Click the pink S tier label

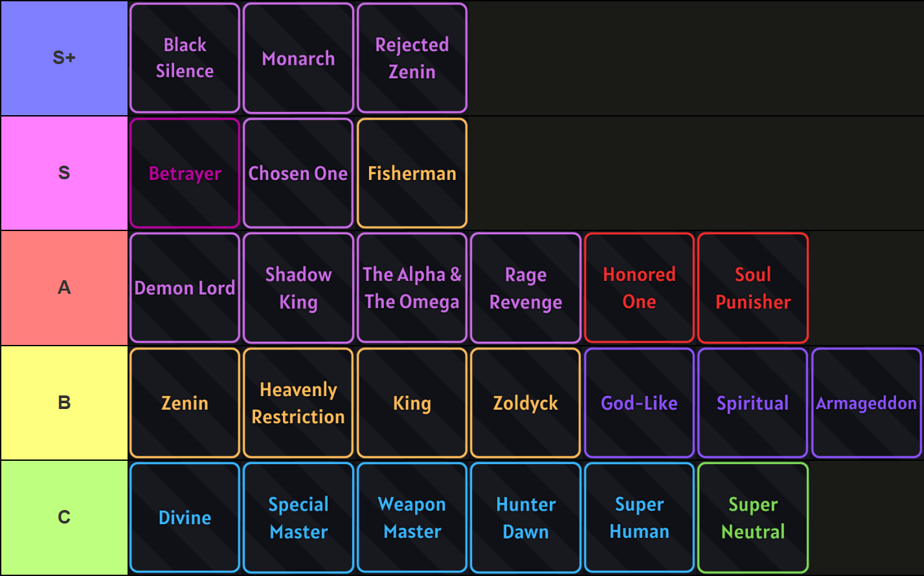64,173
